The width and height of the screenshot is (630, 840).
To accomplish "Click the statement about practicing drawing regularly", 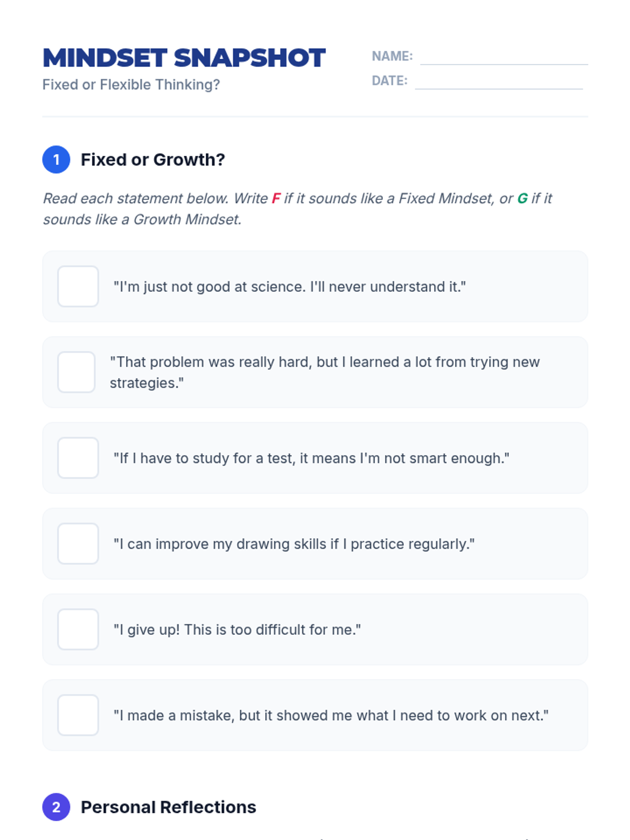I will [294, 544].
